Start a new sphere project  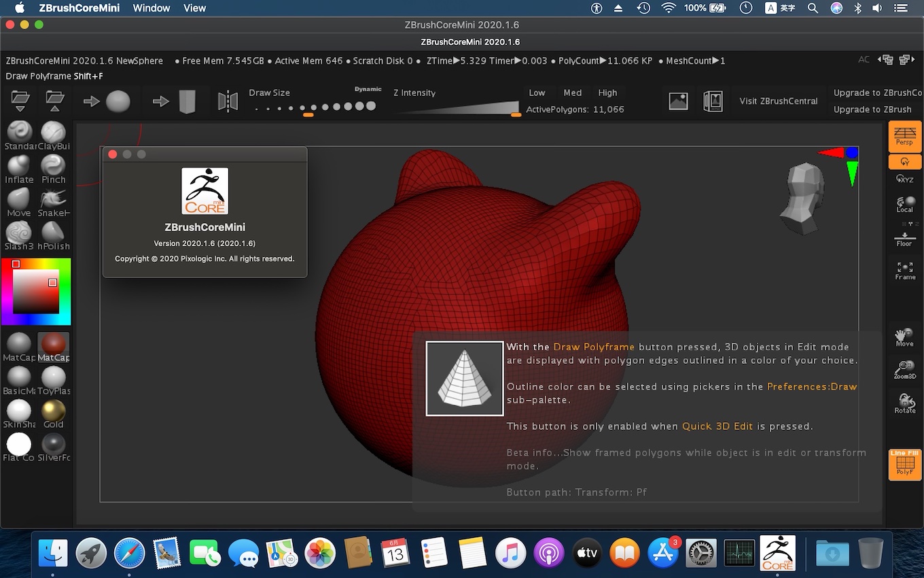click(107, 101)
